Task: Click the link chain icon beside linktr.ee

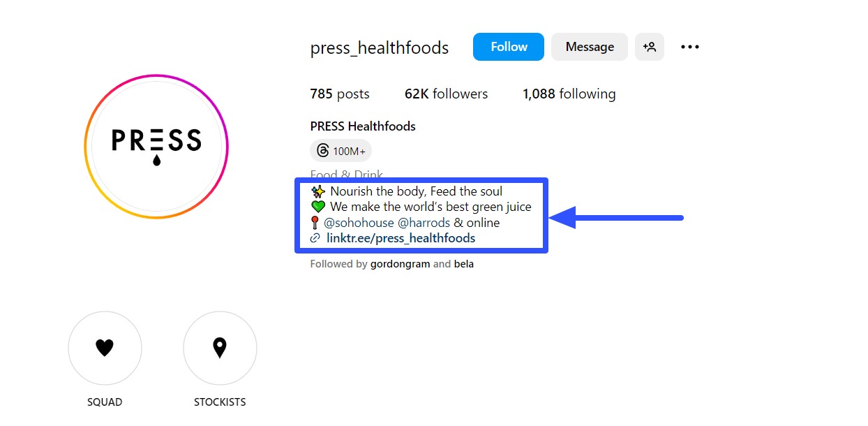Action: click(314, 238)
